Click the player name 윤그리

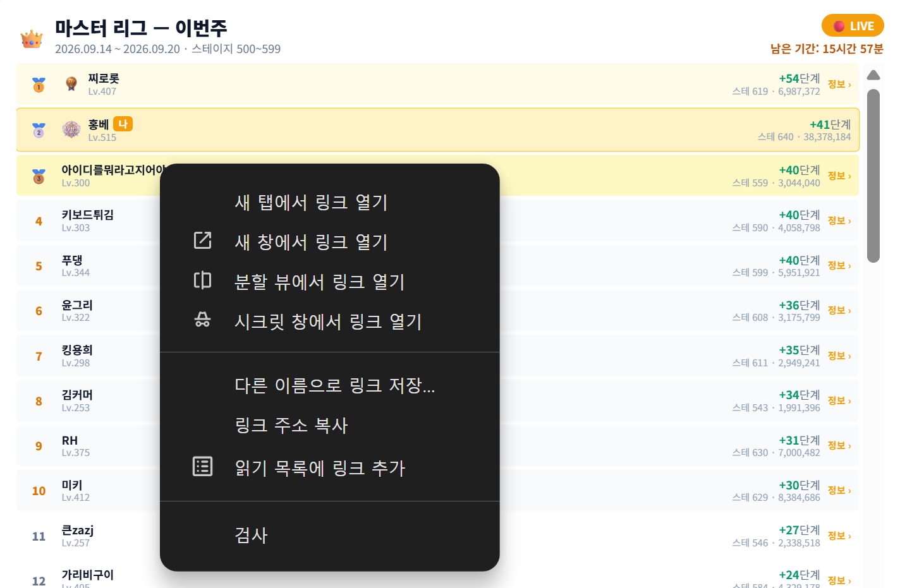pos(77,305)
